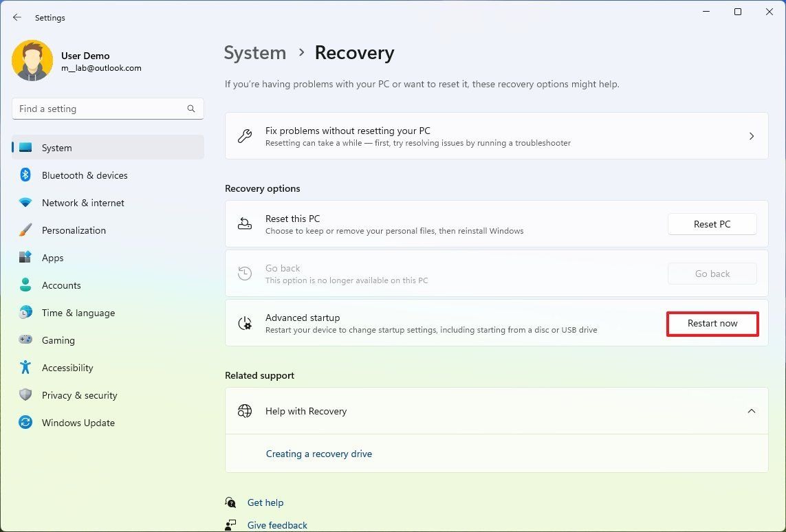Click the Reset this PC icon

click(x=245, y=224)
